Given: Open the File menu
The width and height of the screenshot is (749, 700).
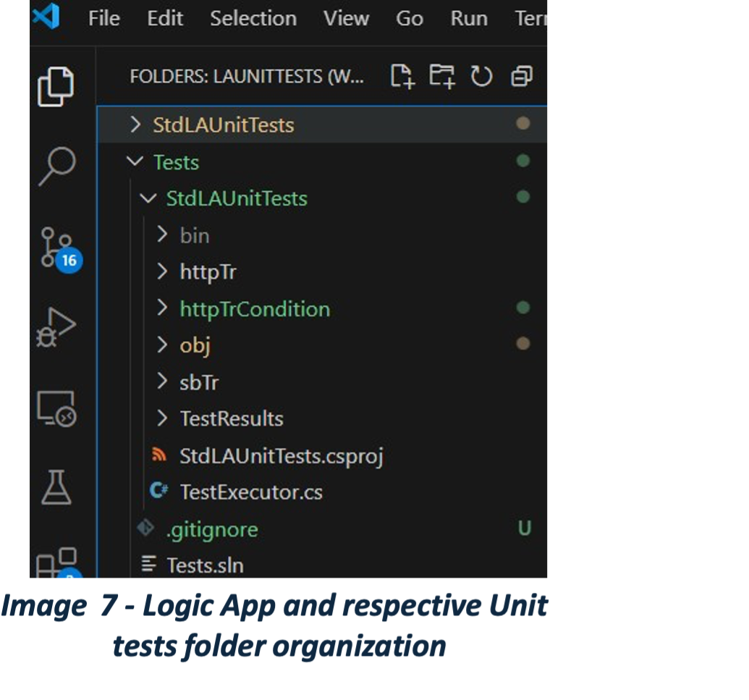Looking at the screenshot, I should coord(103,18).
